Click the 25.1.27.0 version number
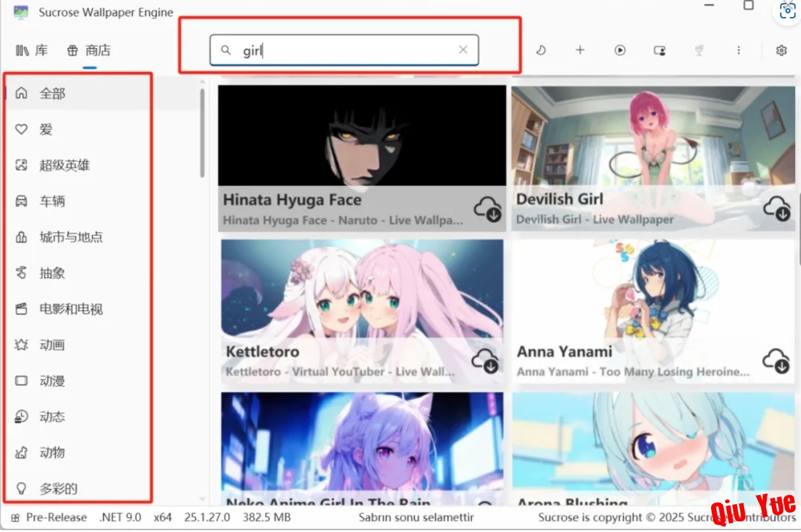Viewport: 801px width, 532px height. tap(208, 517)
